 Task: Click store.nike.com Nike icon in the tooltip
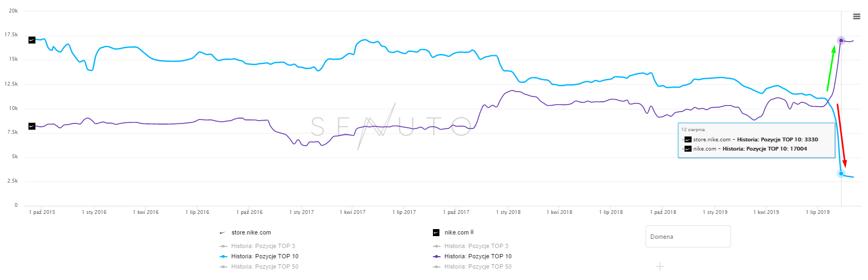click(x=688, y=140)
